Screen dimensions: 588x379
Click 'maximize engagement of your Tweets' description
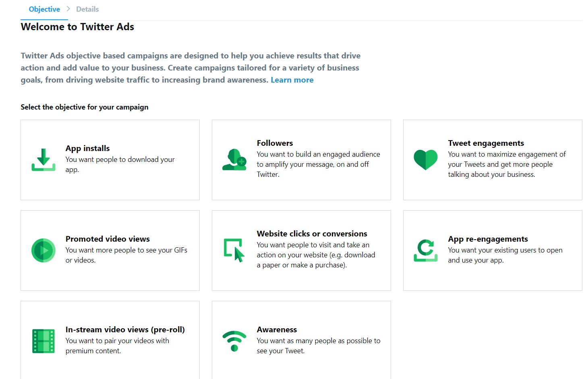coord(507,164)
